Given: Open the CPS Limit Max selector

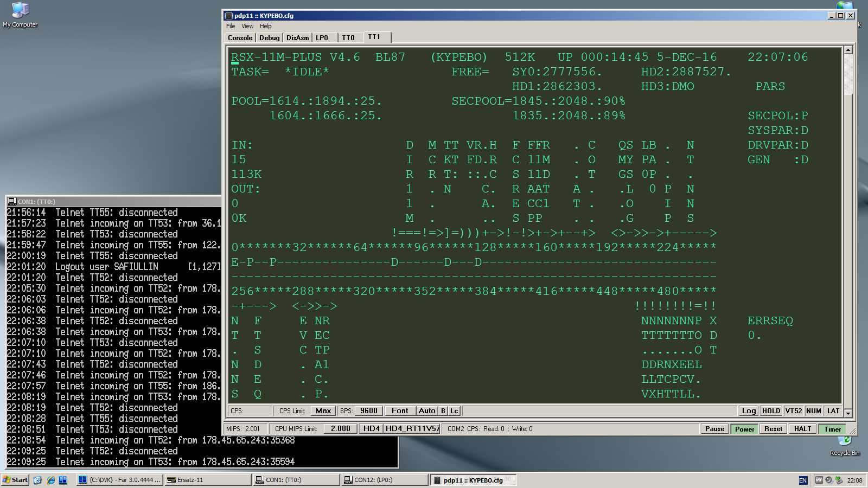Looking at the screenshot, I should click(323, 411).
